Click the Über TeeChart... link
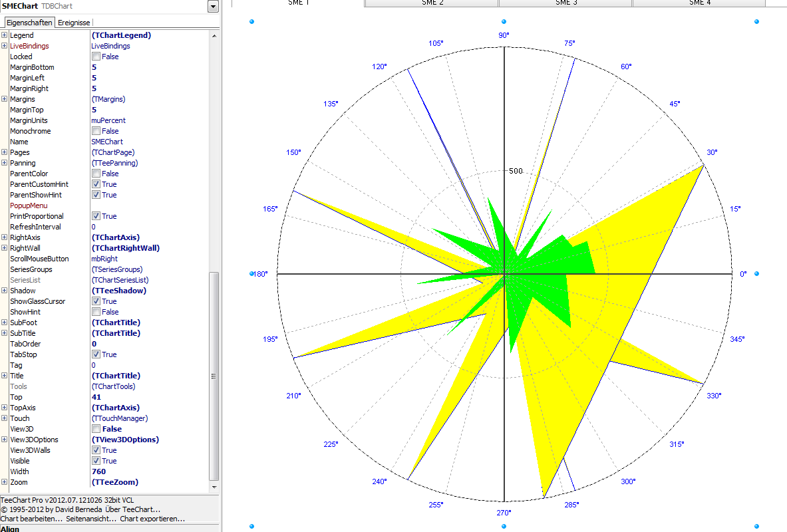The width and height of the screenshot is (787, 532). pos(132,509)
